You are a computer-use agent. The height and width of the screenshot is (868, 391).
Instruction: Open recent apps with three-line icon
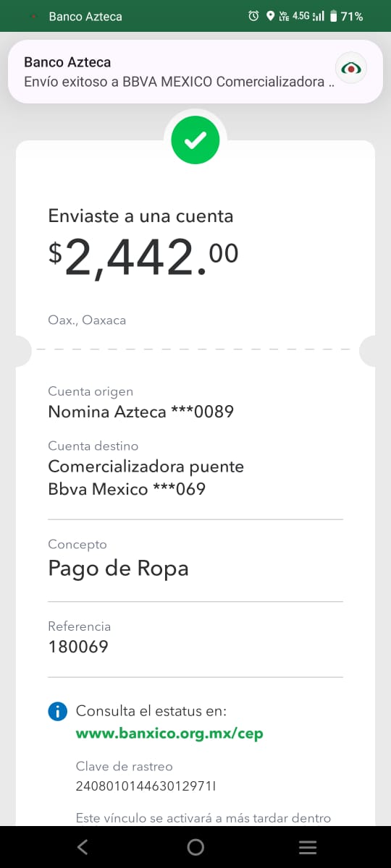pyautogui.click(x=308, y=847)
